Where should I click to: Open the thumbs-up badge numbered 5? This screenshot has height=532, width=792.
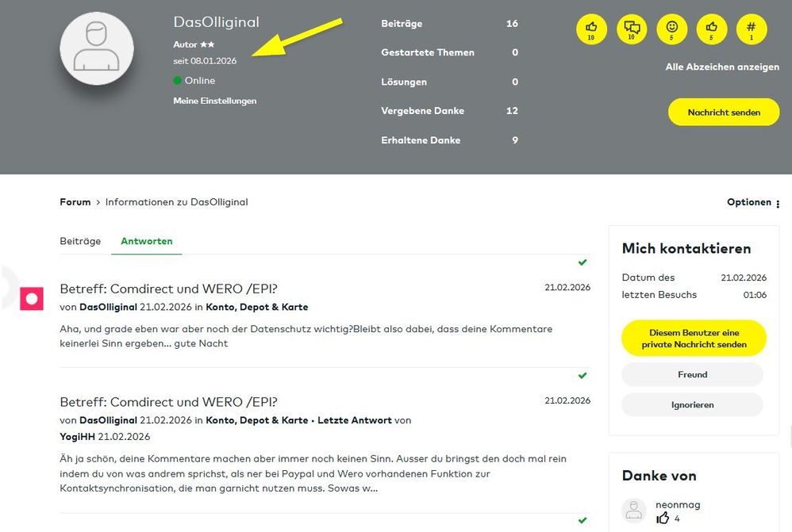tap(712, 29)
